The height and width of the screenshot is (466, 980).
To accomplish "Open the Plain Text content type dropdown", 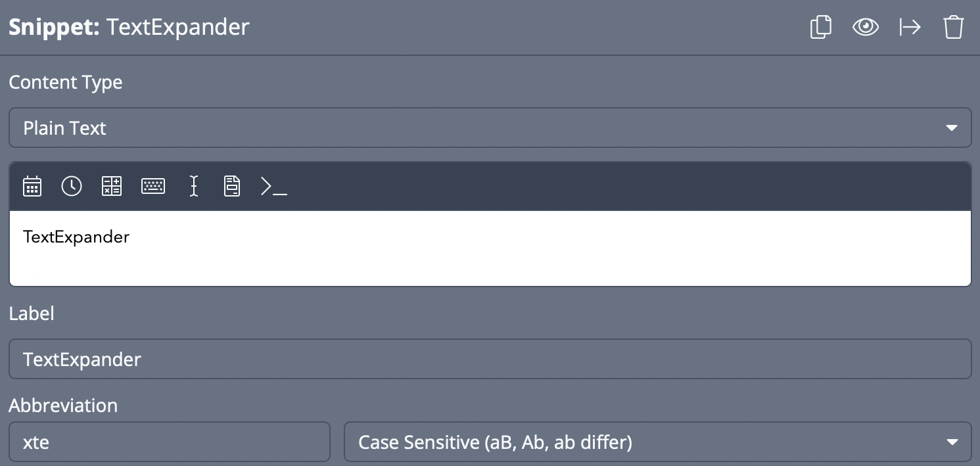I will (490, 128).
